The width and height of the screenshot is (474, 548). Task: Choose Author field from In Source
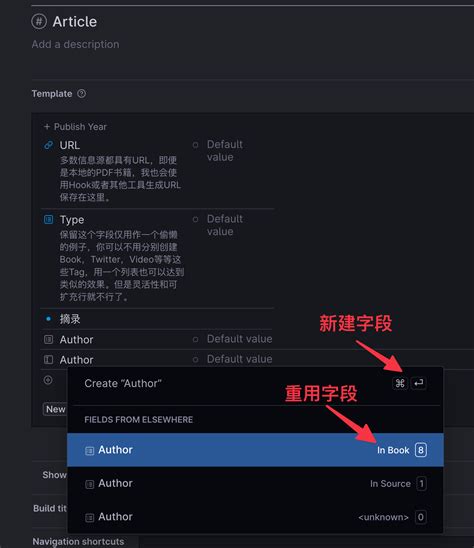[255, 483]
